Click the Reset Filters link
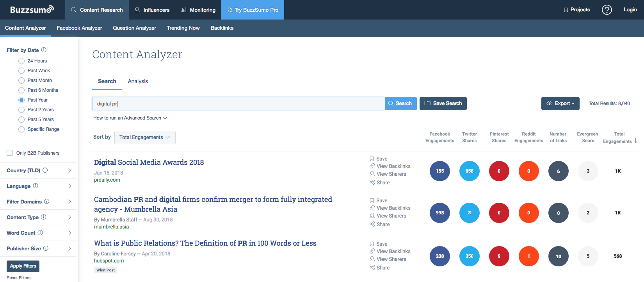This screenshot has width=644, height=282. (x=18, y=278)
